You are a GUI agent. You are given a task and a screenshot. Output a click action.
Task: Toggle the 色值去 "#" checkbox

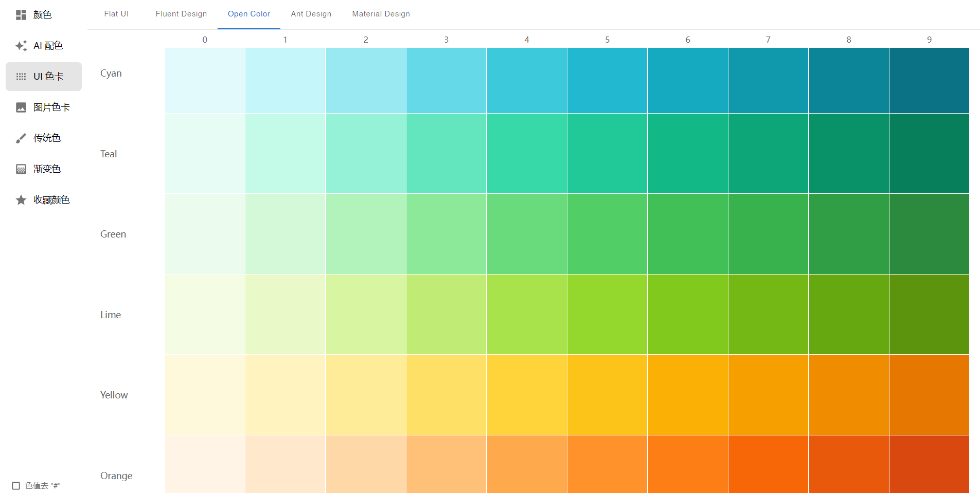pos(16,486)
